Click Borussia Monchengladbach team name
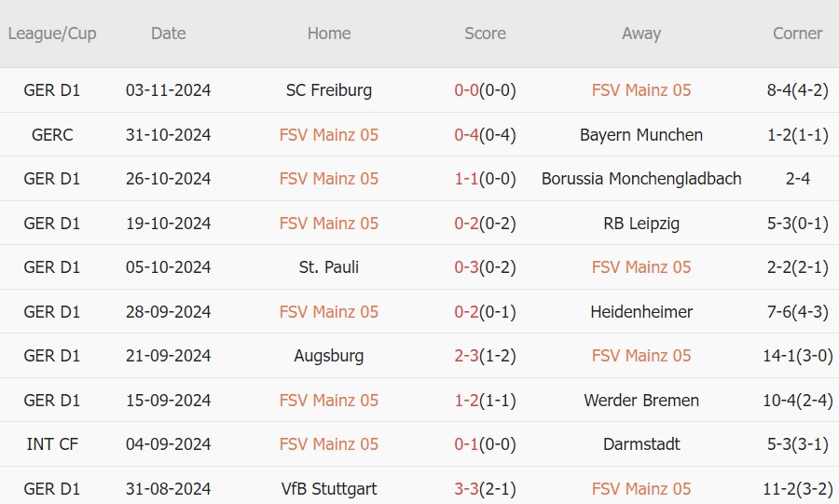Viewport: 839px width, 504px height. 641,179
